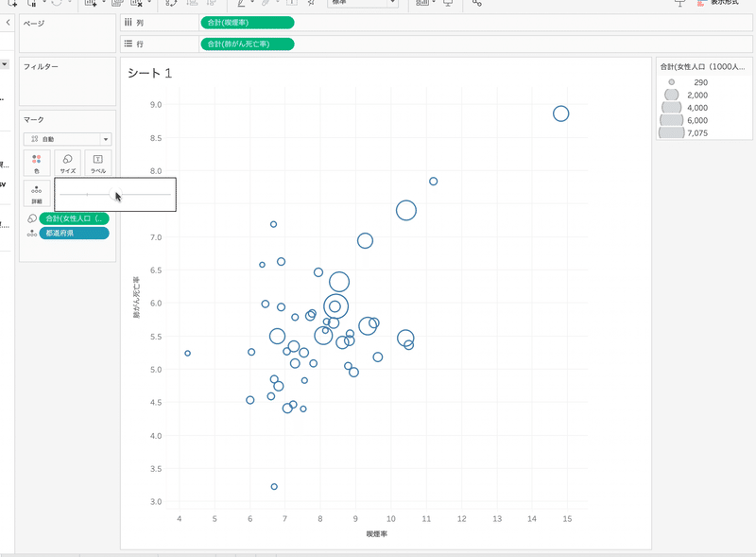Open the 自動 mark type dropdown

click(67, 139)
